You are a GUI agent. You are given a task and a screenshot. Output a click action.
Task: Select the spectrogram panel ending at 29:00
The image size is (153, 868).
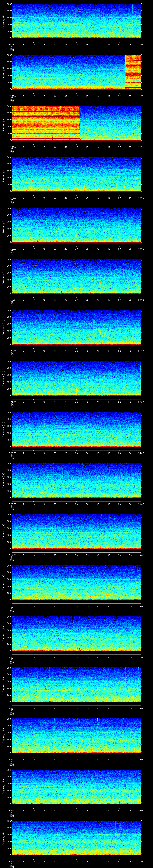point(76,736)
